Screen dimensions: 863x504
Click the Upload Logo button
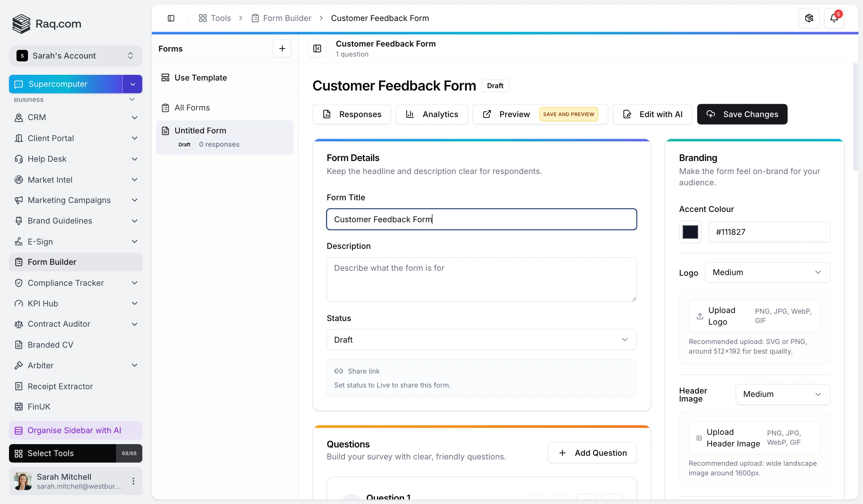point(754,316)
